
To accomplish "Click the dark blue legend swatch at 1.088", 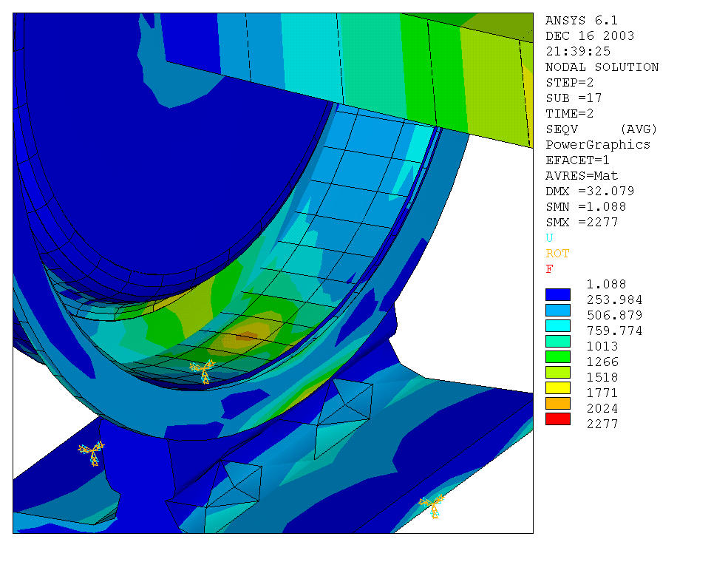I will (557, 294).
